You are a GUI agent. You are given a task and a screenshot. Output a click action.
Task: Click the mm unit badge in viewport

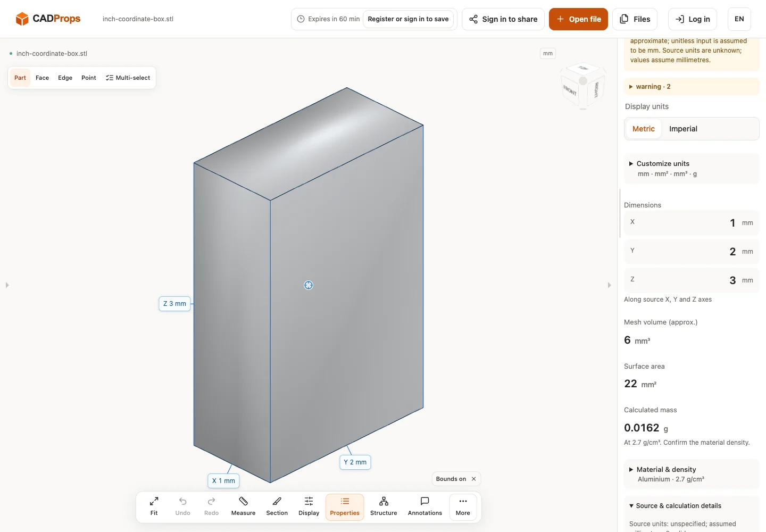(548, 53)
